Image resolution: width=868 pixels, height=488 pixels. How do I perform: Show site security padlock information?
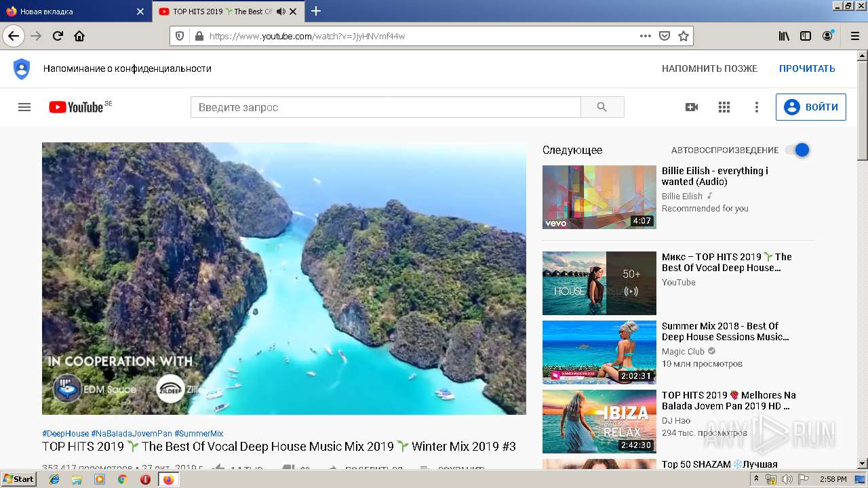tap(199, 36)
